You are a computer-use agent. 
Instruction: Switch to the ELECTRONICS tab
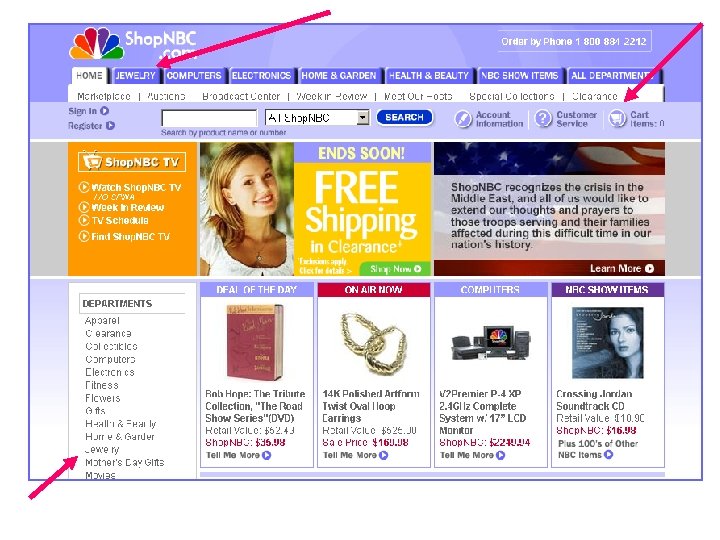click(x=261, y=76)
